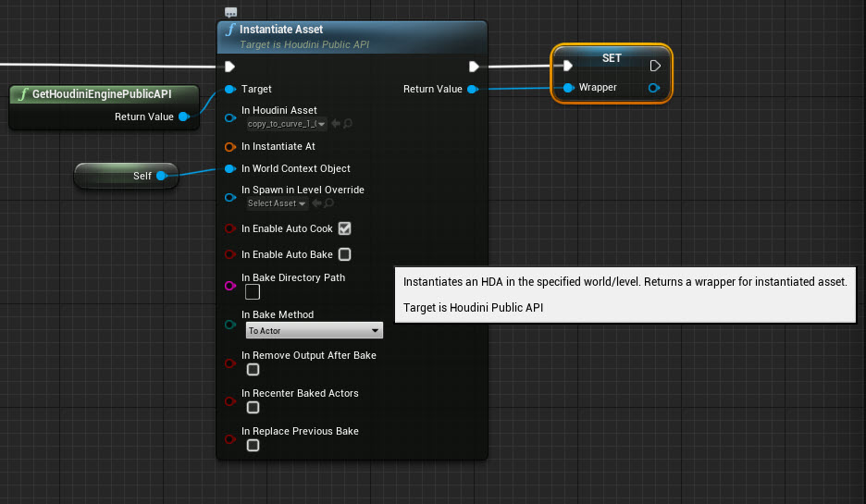Check In Recenter Baked Actors
866x504 pixels.
point(253,408)
